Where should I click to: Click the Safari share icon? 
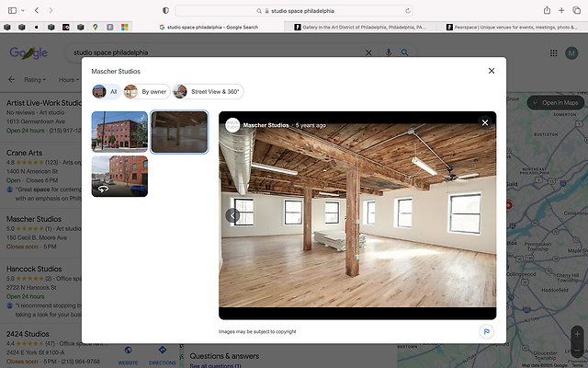click(x=547, y=10)
